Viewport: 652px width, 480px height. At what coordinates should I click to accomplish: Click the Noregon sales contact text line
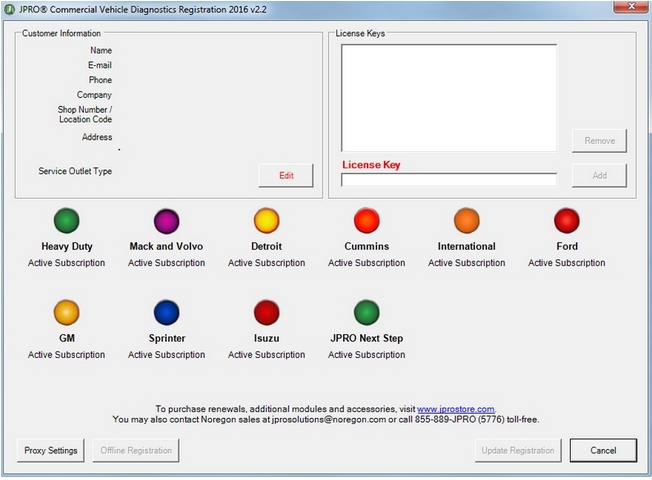click(x=326, y=419)
